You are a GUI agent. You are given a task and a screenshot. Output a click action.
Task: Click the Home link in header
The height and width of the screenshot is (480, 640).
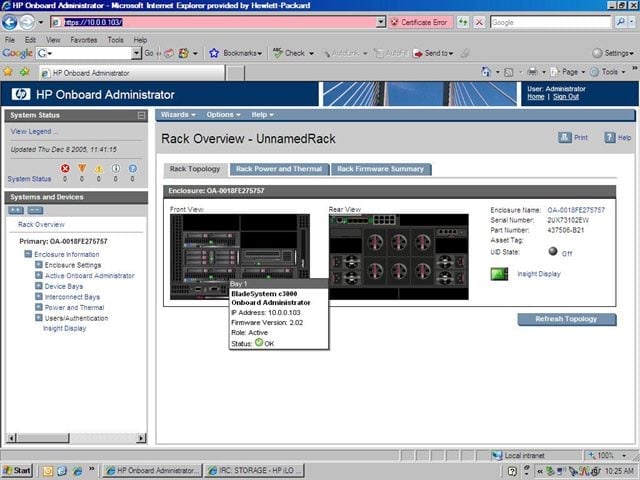pyautogui.click(x=536, y=97)
